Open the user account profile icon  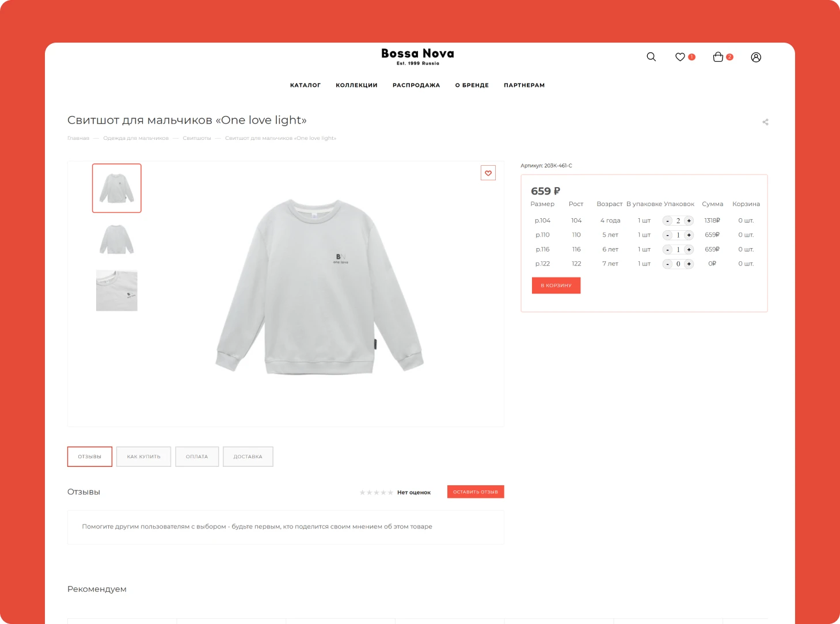pos(756,57)
